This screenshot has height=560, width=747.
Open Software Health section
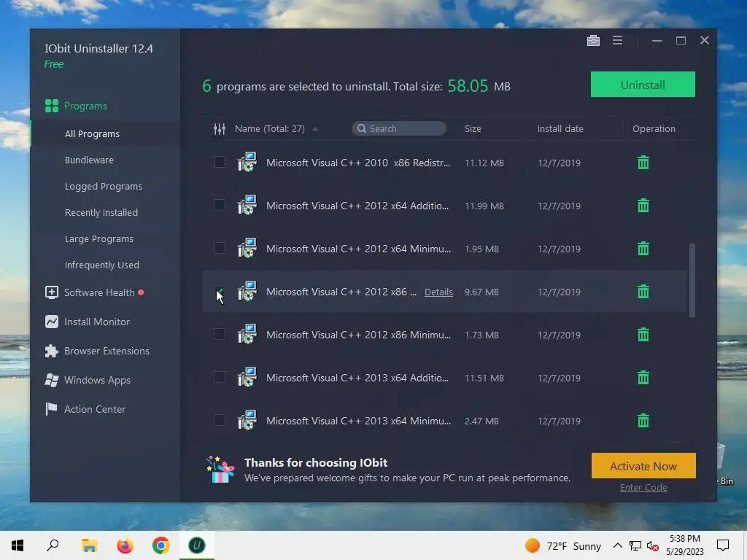[94, 292]
